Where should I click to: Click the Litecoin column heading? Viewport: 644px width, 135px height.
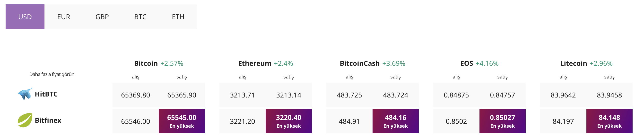coord(574,63)
